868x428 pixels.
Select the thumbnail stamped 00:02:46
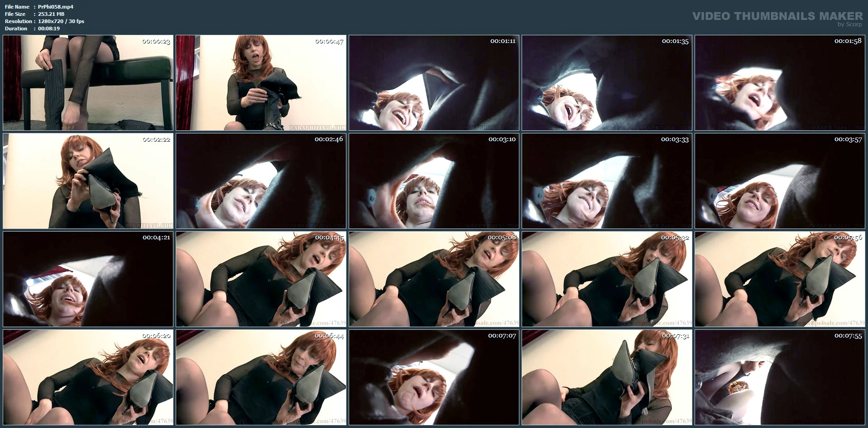[x=261, y=181]
